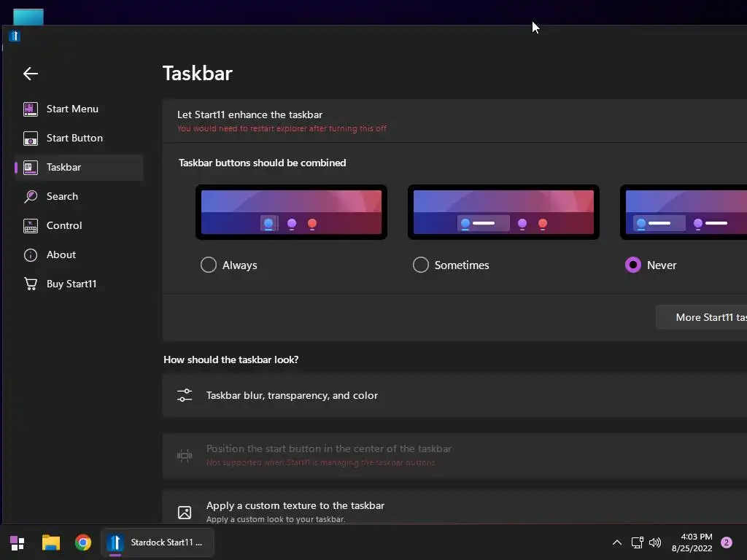Click the 'How should the taskbar look?' heading
The height and width of the screenshot is (560, 747).
pos(231,359)
